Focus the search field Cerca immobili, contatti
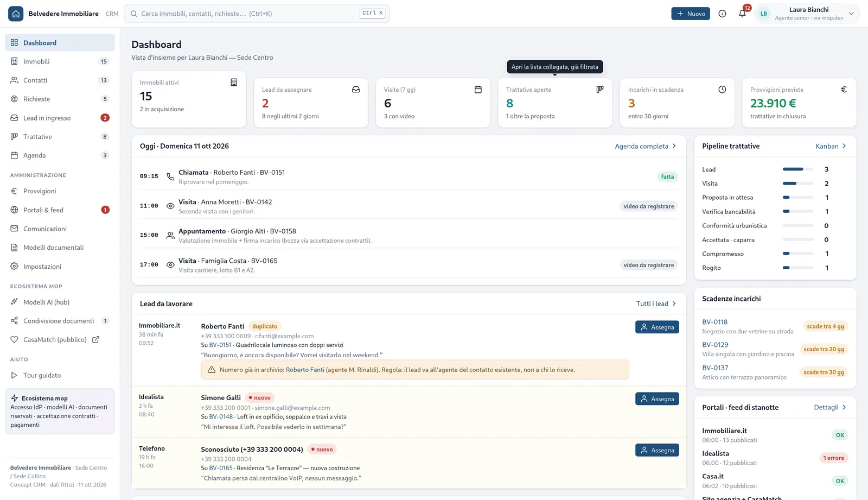868x500 pixels. click(x=257, y=14)
